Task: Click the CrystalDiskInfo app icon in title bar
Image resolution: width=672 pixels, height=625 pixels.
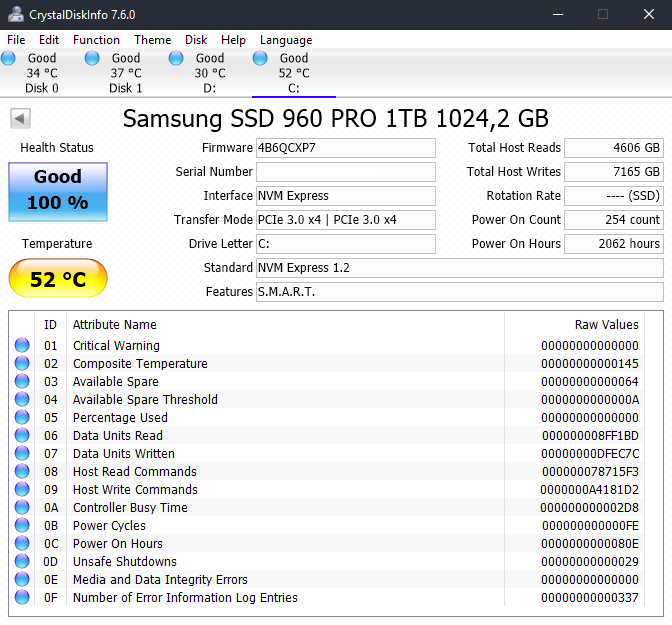Action: point(16,15)
